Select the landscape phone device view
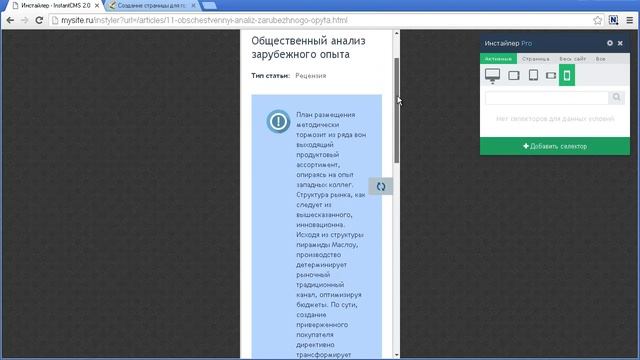 pos(551,75)
